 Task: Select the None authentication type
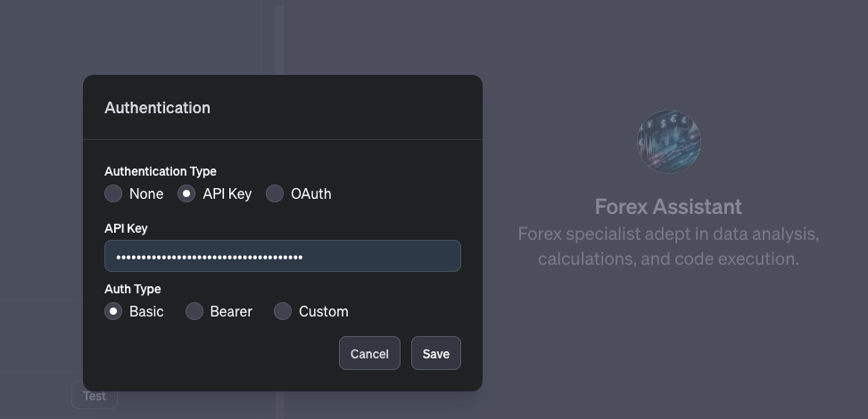tap(113, 193)
